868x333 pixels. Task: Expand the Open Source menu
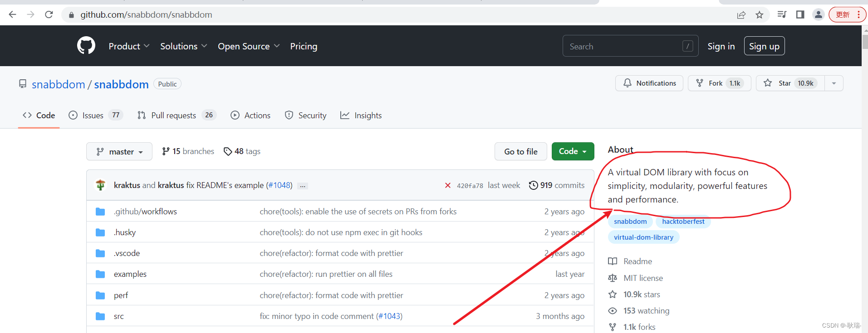pyautogui.click(x=249, y=46)
